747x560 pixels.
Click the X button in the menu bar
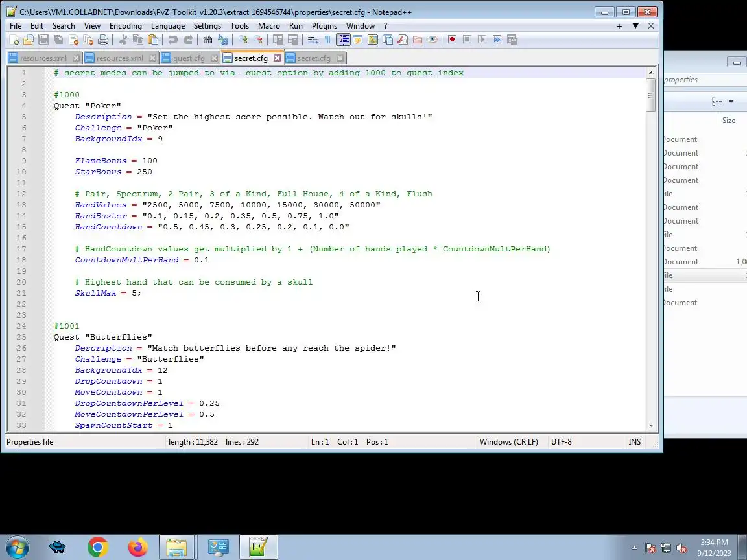tap(651, 26)
